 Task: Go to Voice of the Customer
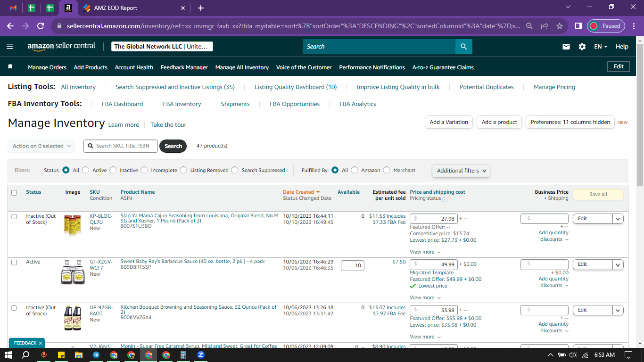point(304,67)
